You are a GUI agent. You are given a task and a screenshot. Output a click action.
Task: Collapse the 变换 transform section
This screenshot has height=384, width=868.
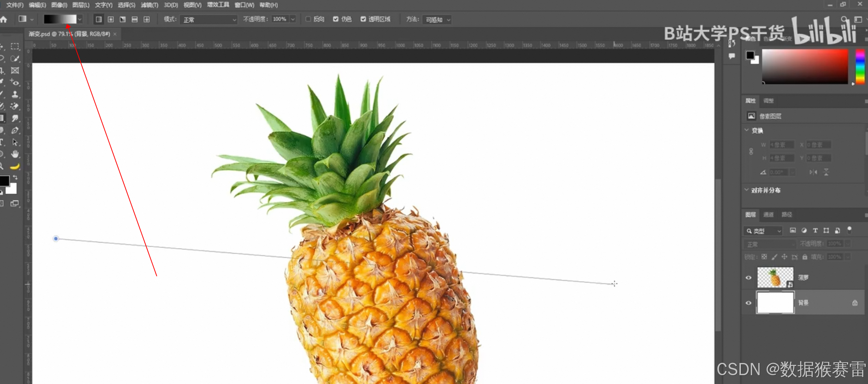(x=746, y=130)
